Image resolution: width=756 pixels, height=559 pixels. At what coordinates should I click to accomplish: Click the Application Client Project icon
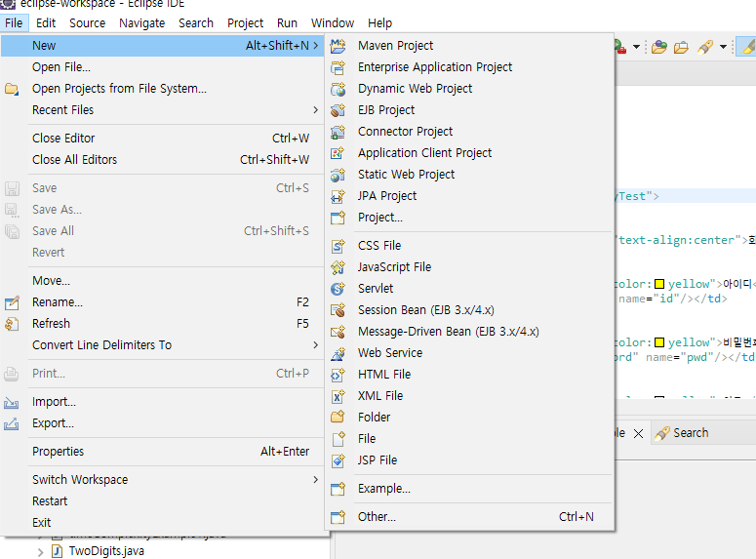338,153
